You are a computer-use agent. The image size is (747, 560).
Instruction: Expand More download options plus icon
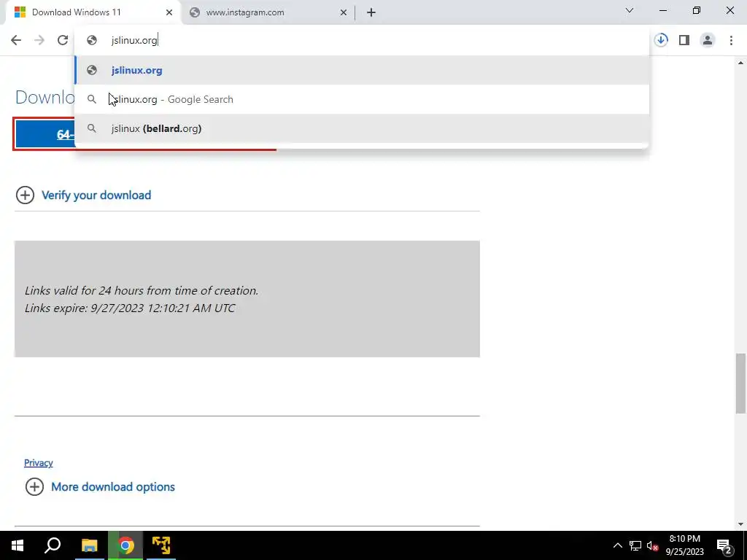pyautogui.click(x=34, y=486)
